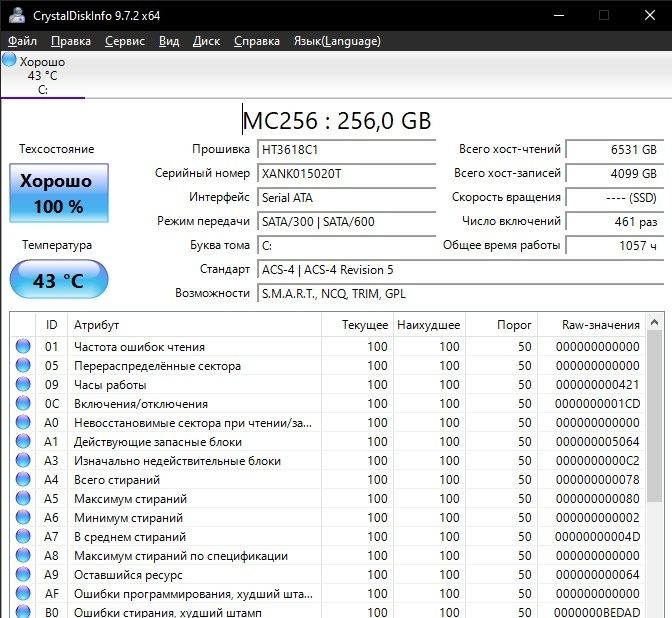
Task: Click the Raw-значения column header
Action: pos(591,325)
